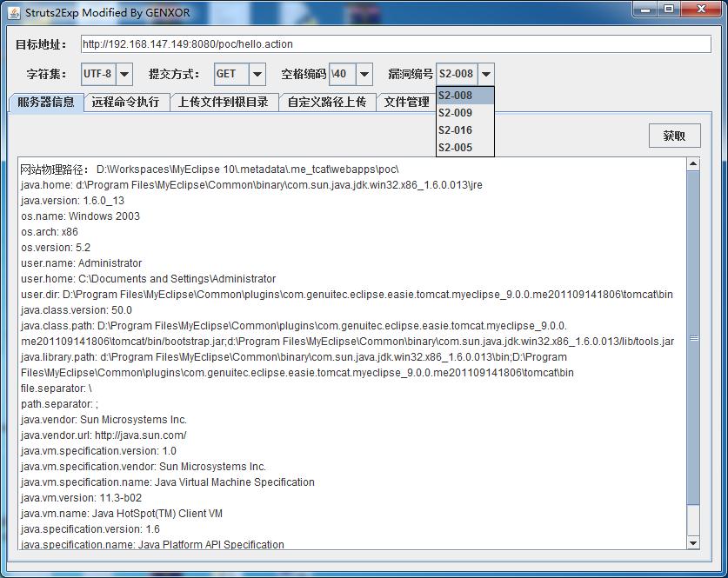728x578 pixels.
Task: Choose S2-005 from the vulnerability list
Action: click(x=465, y=148)
